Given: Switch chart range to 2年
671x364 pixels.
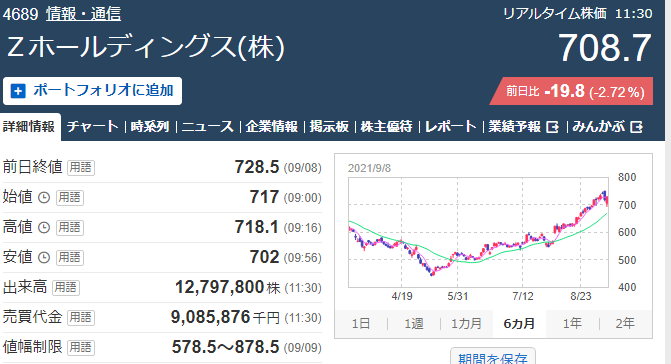Looking at the screenshot, I should [x=625, y=324].
